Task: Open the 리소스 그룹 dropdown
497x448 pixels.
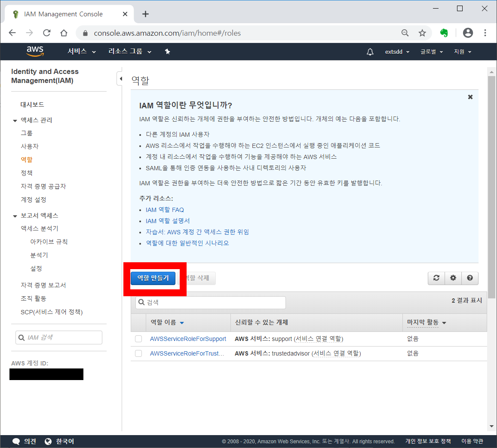Action: [130, 51]
